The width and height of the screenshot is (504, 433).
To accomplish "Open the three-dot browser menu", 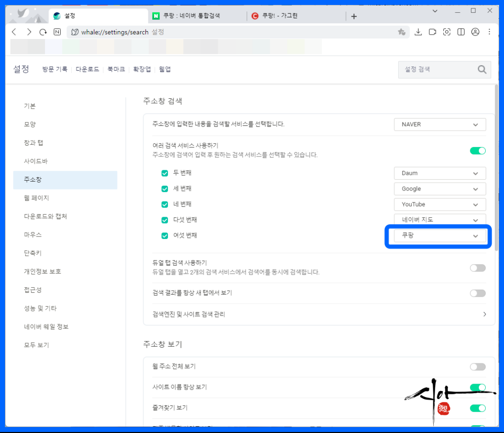I will pyautogui.click(x=489, y=32).
